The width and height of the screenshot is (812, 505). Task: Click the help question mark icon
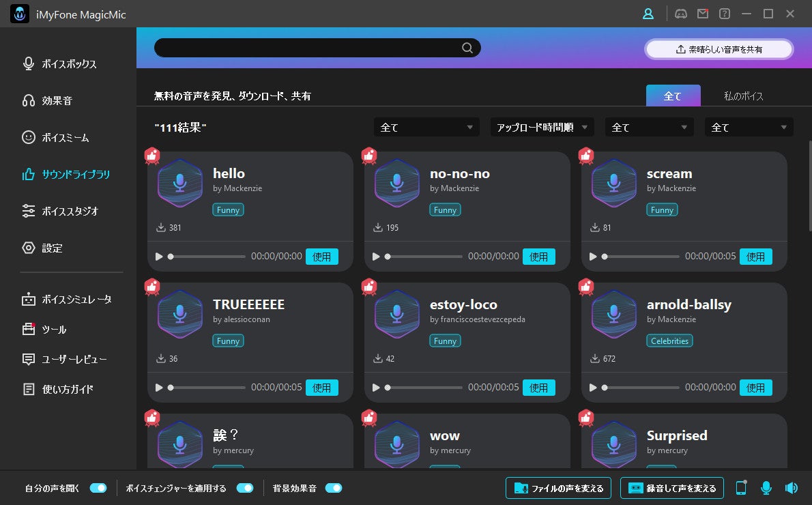(x=725, y=14)
